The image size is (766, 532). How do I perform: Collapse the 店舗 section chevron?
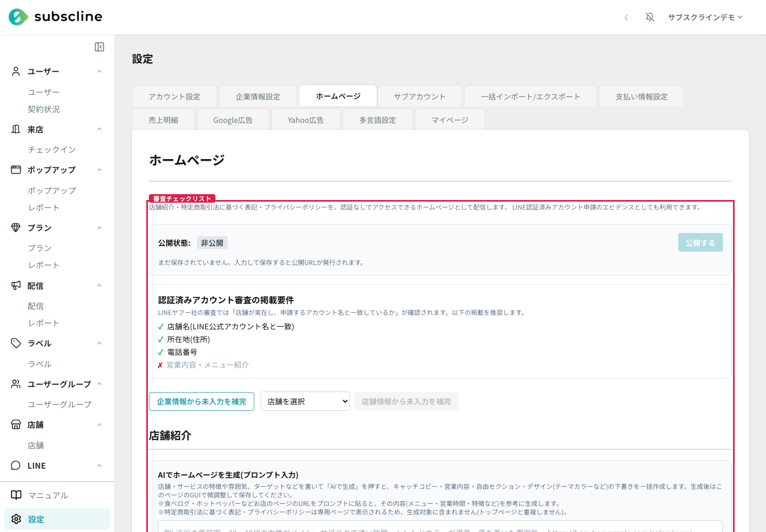click(99, 425)
